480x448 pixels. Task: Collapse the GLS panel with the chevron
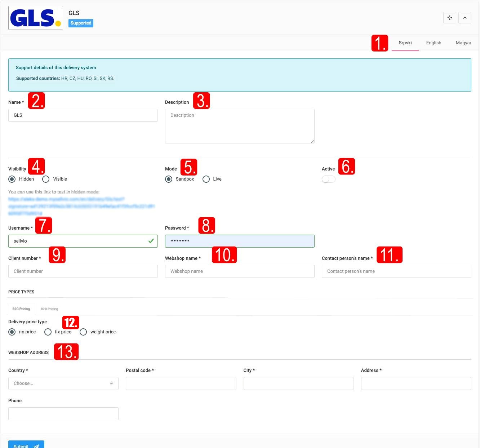[x=465, y=18]
